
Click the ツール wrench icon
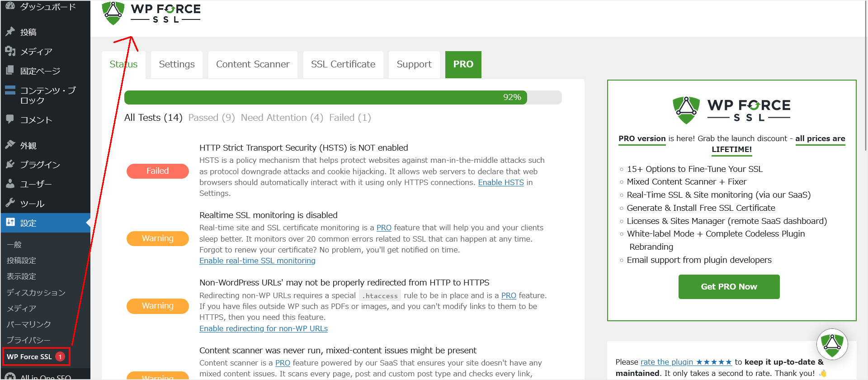[10, 203]
